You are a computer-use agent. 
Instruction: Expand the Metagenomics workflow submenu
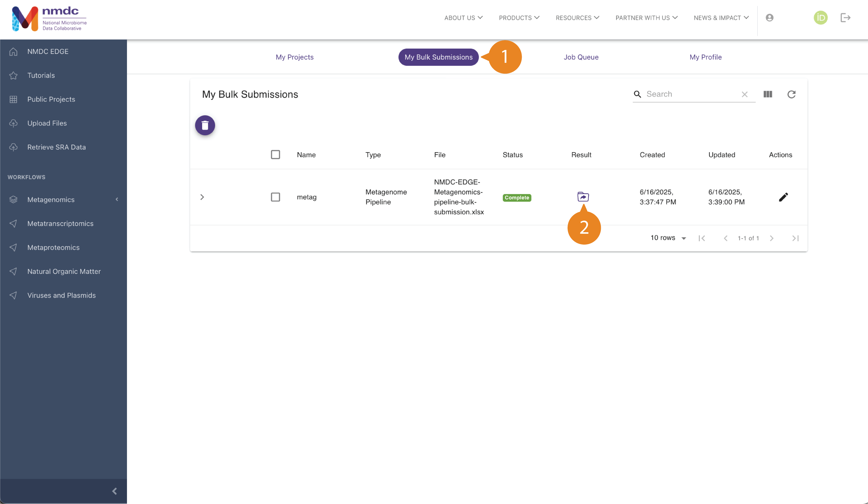tap(117, 199)
